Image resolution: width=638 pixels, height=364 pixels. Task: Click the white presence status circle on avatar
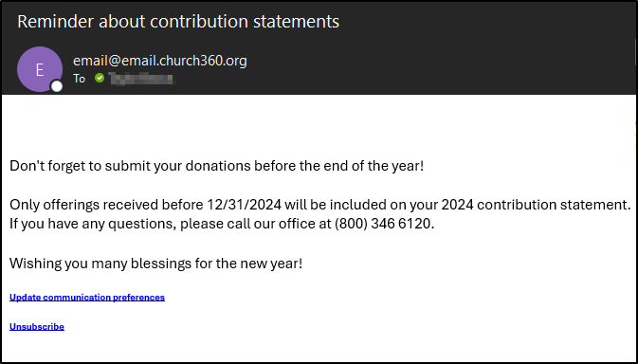click(x=57, y=86)
